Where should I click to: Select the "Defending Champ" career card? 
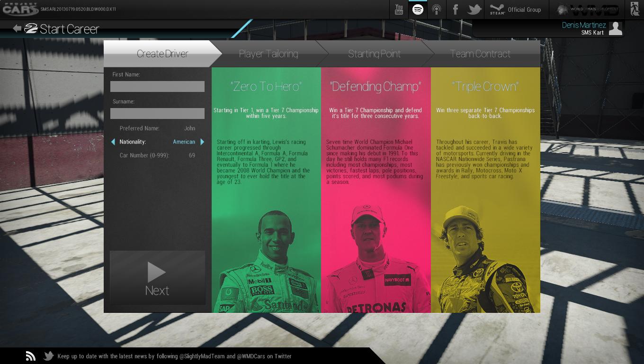point(376,190)
